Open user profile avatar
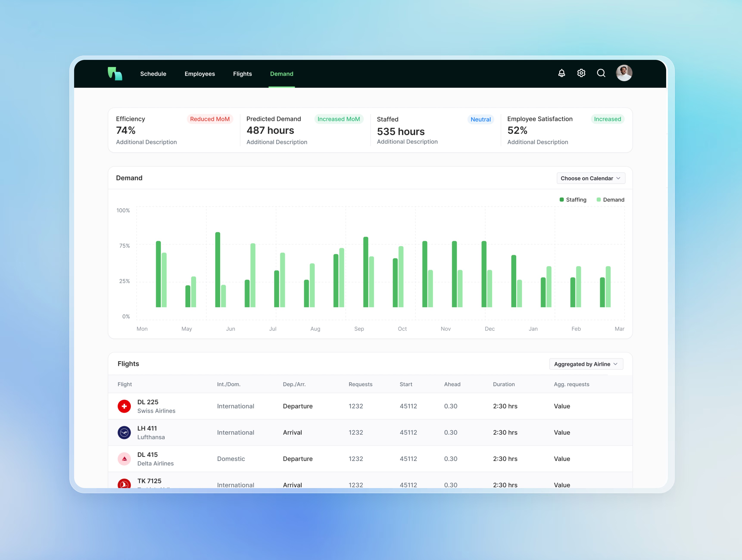 pos(624,73)
